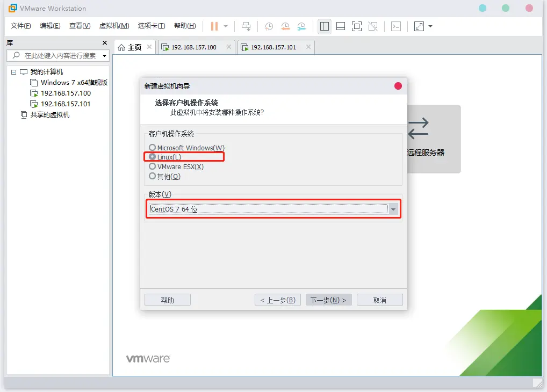Click the 我的计算机 monitor icon
Screen dimensions: 547x392
click(x=23, y=72)
